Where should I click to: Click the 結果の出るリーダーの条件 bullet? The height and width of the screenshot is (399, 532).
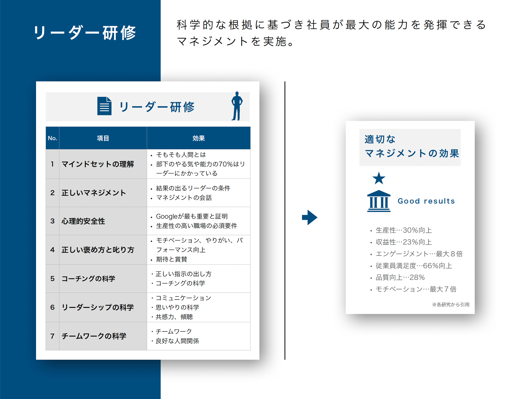pos(193,188)
